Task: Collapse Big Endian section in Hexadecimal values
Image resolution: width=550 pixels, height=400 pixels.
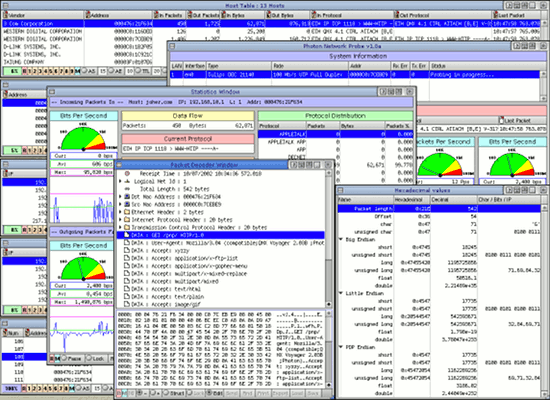Action: pyautogui.click(x=341, y=239)
